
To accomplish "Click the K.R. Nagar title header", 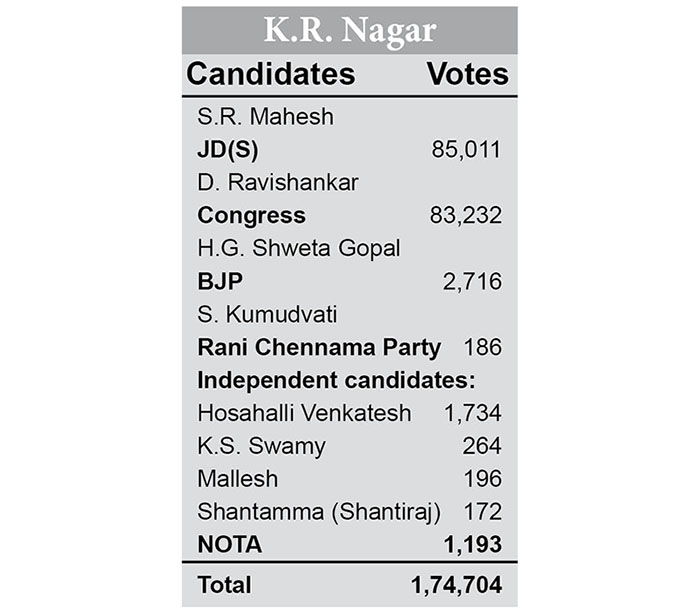I will [349, 30].
